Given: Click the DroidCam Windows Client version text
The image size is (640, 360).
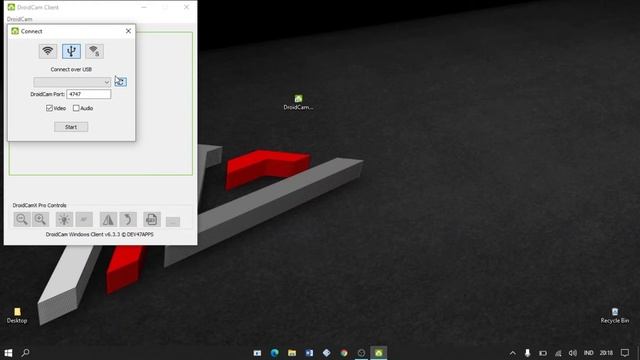Looking at the screenshot, I should pos(100,235).
